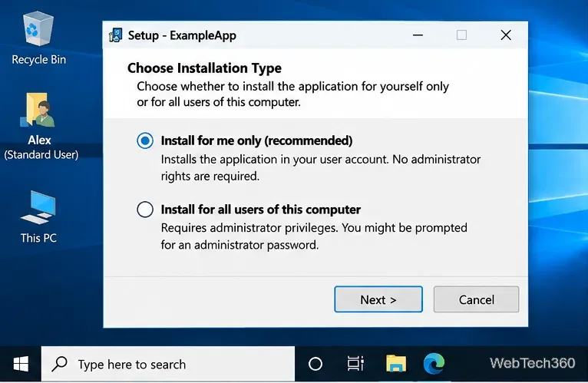Click 'Installs the application in your user account' text

(321, 167)
